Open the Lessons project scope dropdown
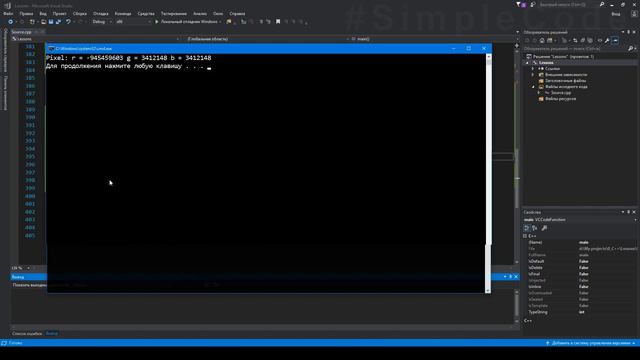Screen dimensions: 640x360 [x=96, y=39]
